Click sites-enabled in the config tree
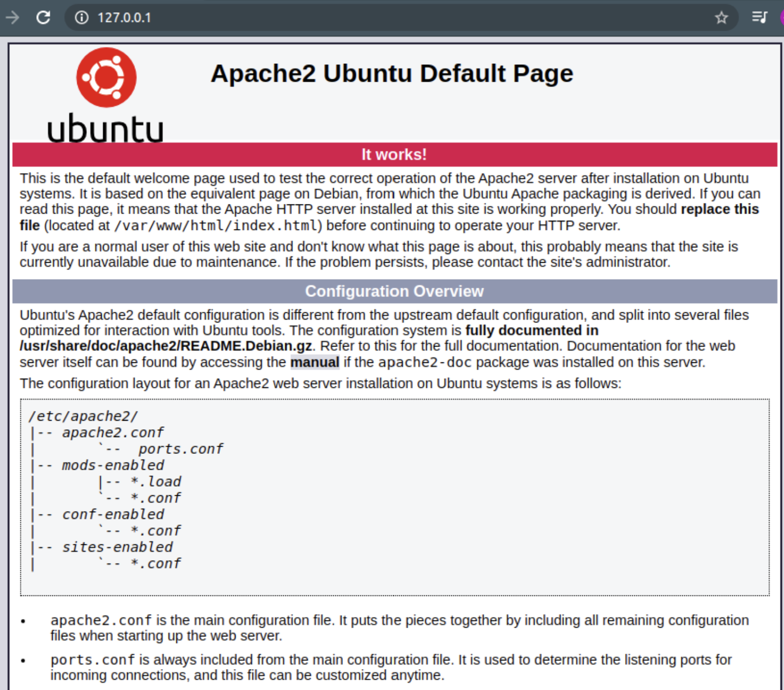 click(x=118, y=547)
